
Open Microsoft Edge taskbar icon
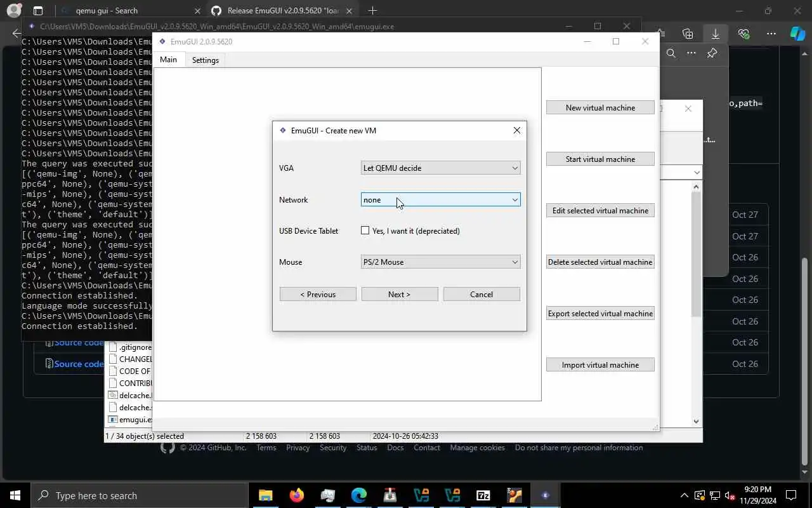[x=359, y=495]
